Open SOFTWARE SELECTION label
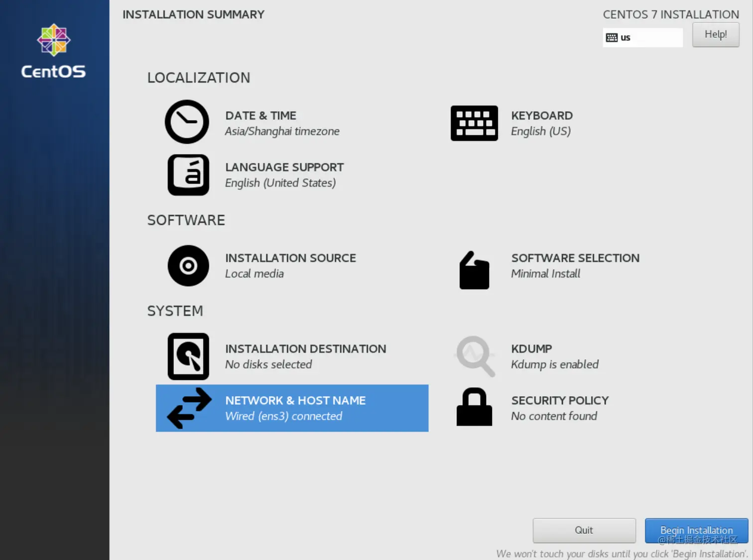The image size is (753, 560). coord(575,258)
